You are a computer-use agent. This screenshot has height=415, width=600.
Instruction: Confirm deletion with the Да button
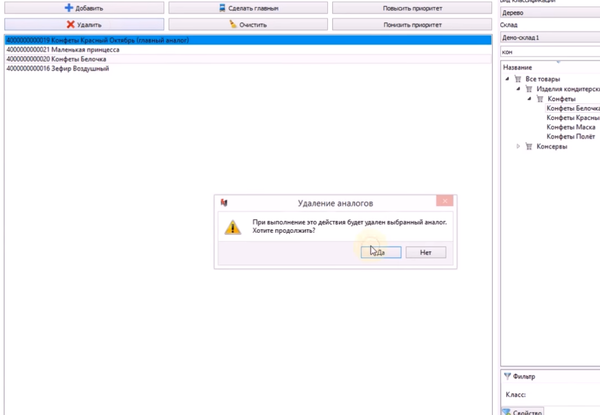(x=381, y=252)
